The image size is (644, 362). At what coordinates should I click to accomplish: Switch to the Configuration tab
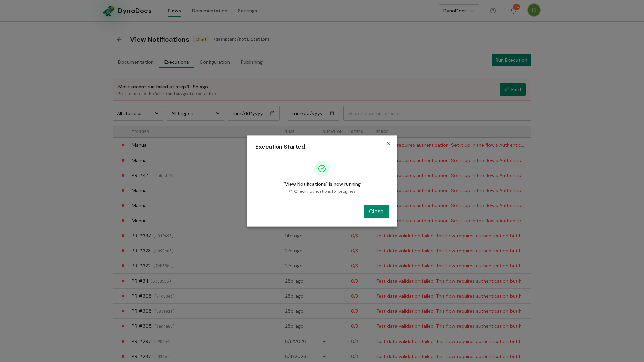click(215, 62)
